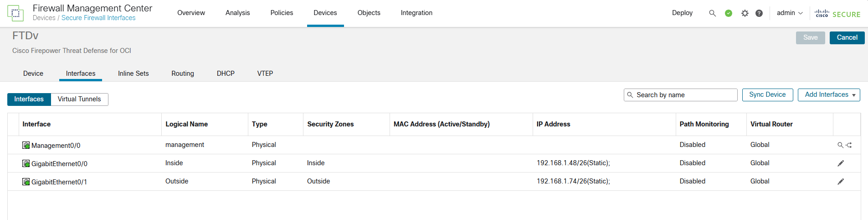Image resolution: width=868 pixels, height=220 pixels.
Task: View Management0/0 details magnifier icon
Action: (x=840, y=145)
